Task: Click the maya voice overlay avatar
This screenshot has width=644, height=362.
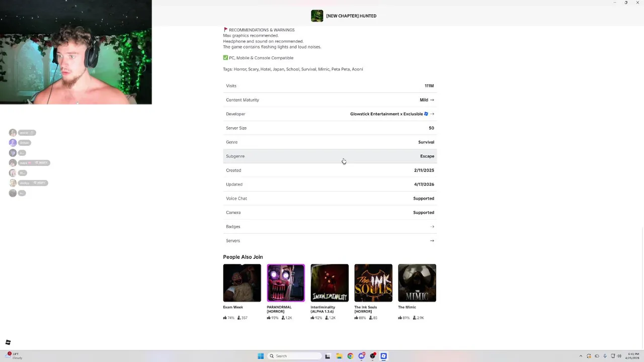Action: (x=13, y=163)
